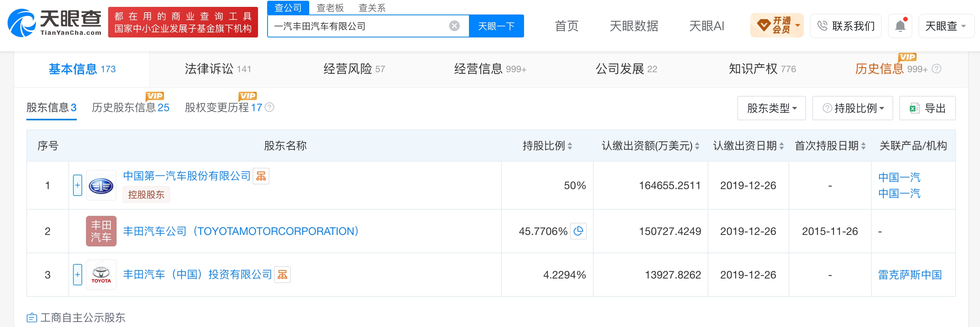Click the 工商自主公示股东 heading
980x327 pixels.
(83, 317)
